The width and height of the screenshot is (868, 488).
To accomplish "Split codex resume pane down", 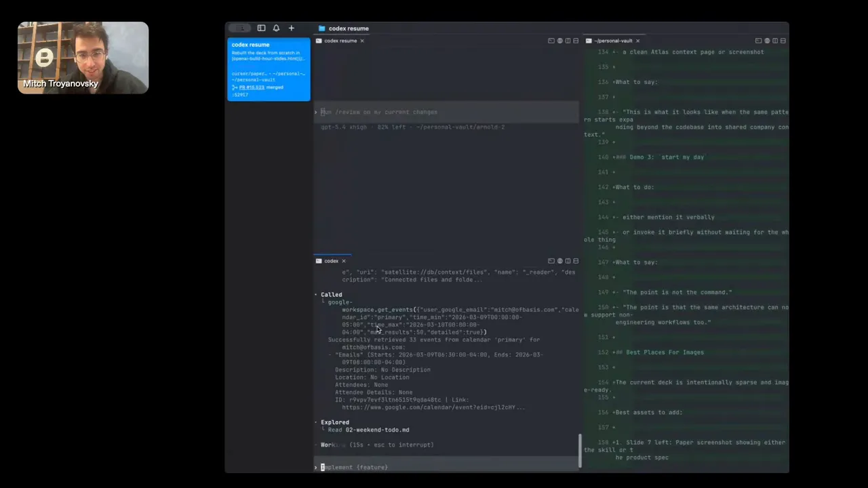I will (x=576, y=41).
